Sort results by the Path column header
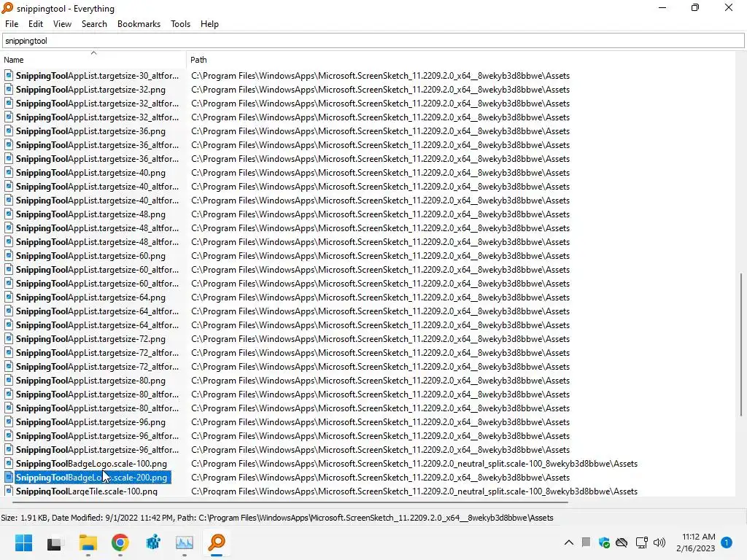This screenshot has width=747, height=560. point(460,60)
